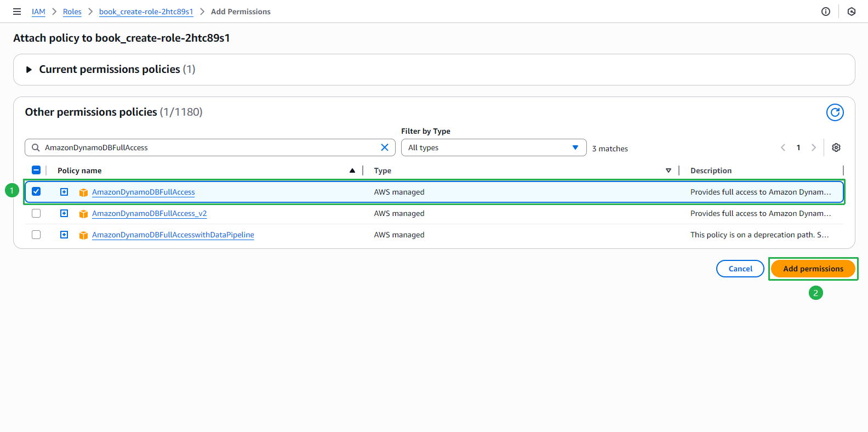Click orange policy icon for AmazonDynamoDBFullAccess_v2
Screen dimensions: 868x432
(83, 214)
